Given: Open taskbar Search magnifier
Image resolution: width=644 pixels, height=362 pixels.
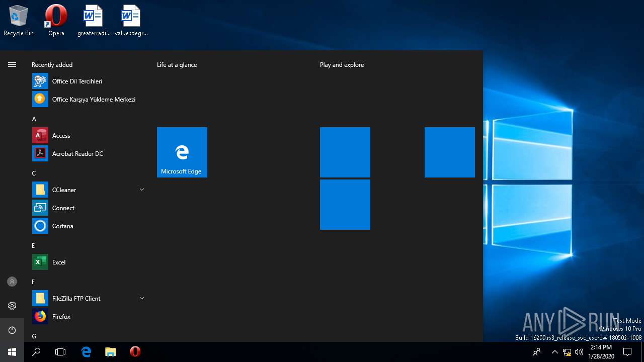Looking at the screenshot, I should 36,352.
